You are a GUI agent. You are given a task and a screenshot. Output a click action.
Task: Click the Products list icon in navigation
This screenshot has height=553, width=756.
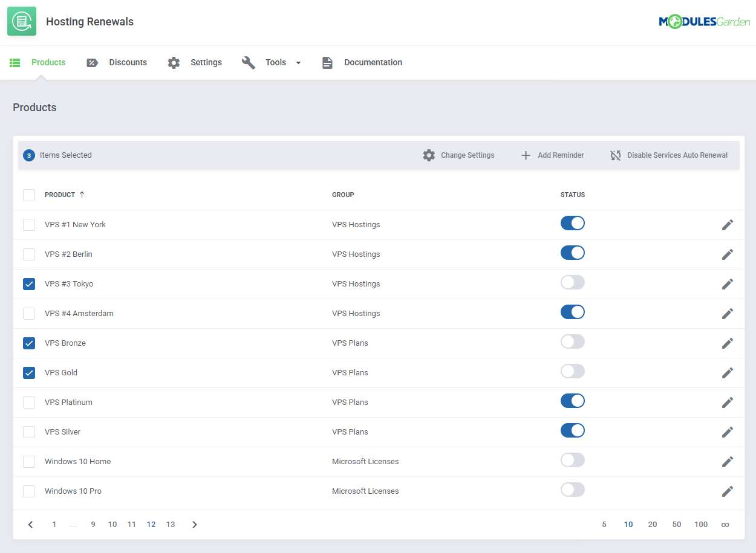pyautogui.click(x=15, y=62)
